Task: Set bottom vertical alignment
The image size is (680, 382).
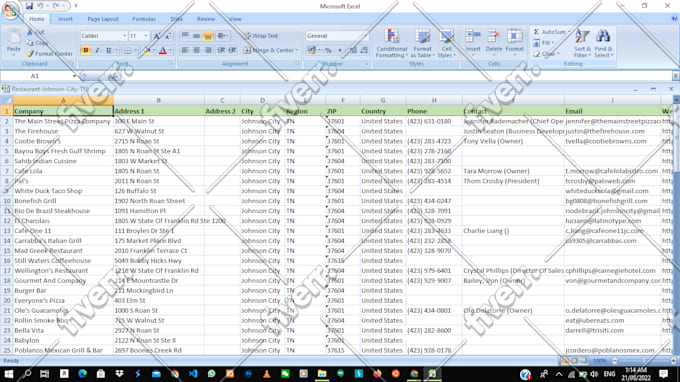Action: (x=208, y=36)
